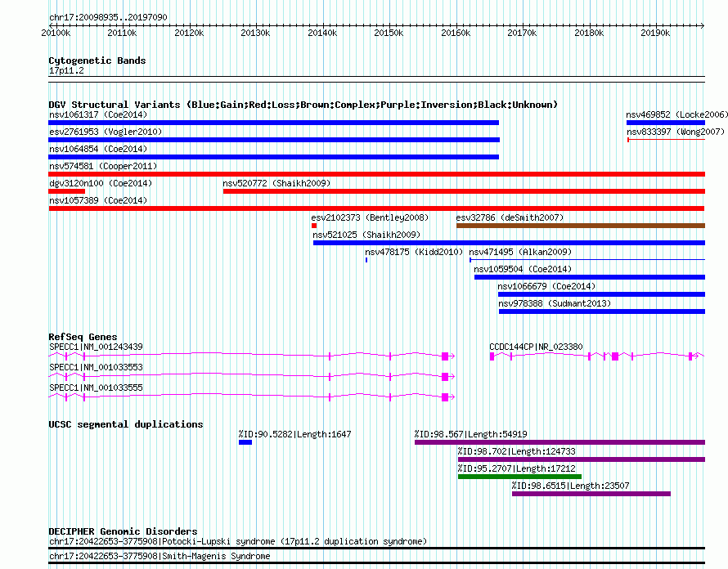Click the nsv469852 (Locke2006) blue bar

pos(666,123)
